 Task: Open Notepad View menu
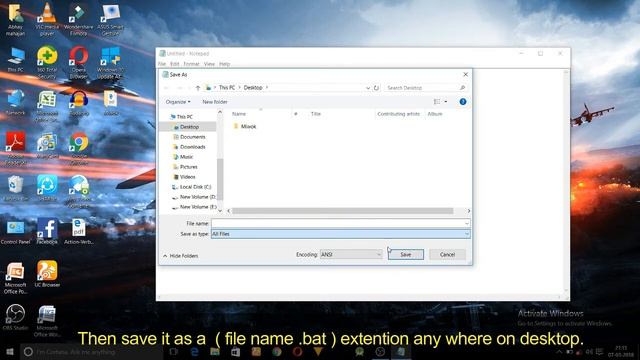tap(209, 64)
